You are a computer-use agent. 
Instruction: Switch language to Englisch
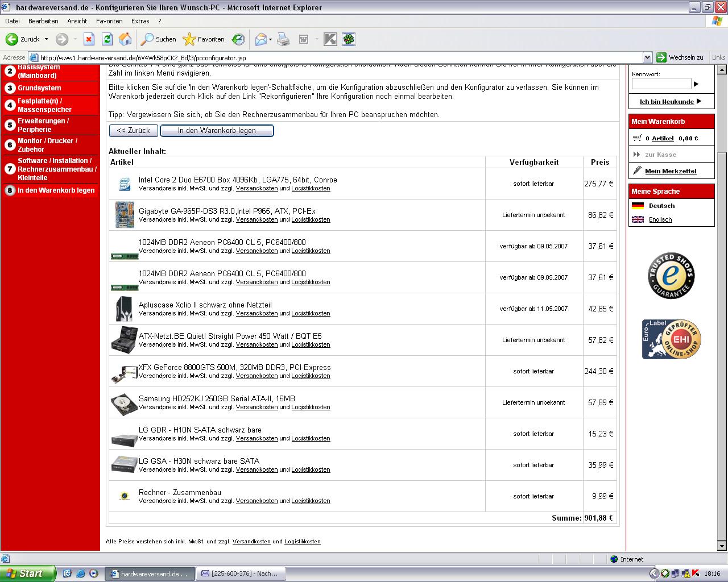[660, 219]
